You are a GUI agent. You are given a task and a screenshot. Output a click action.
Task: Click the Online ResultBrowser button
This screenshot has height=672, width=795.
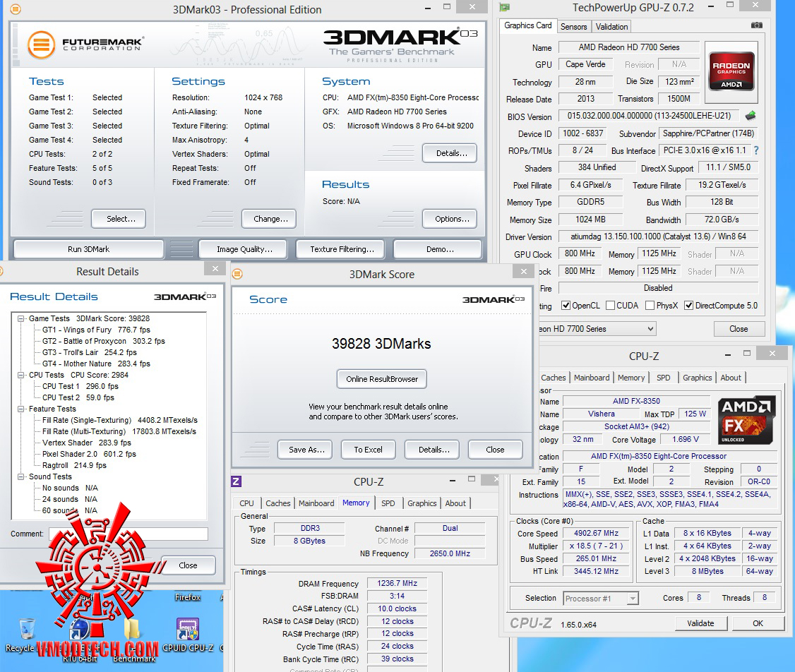(x=382, y=379)
